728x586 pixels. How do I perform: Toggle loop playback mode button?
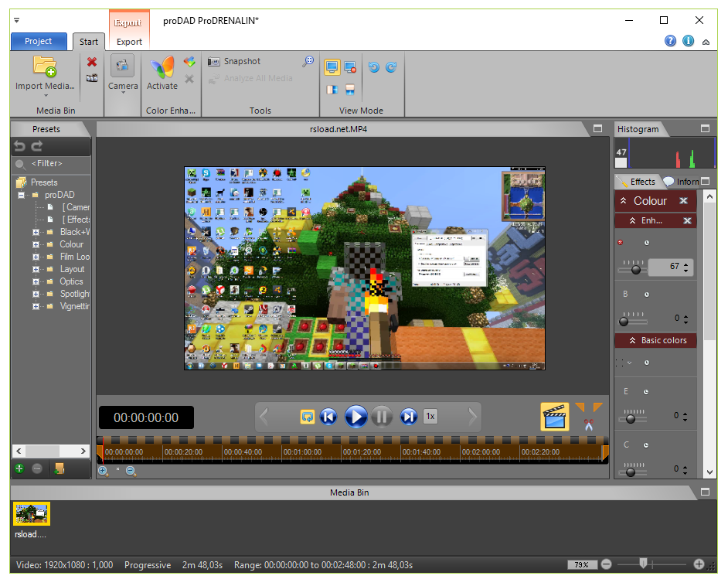pyautogui.click(x=308, y=417)
